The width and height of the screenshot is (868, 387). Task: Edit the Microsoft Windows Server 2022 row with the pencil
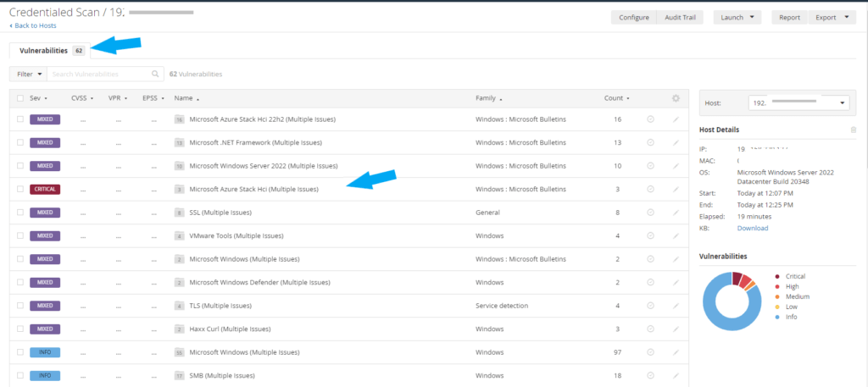(x=676, y=166)
